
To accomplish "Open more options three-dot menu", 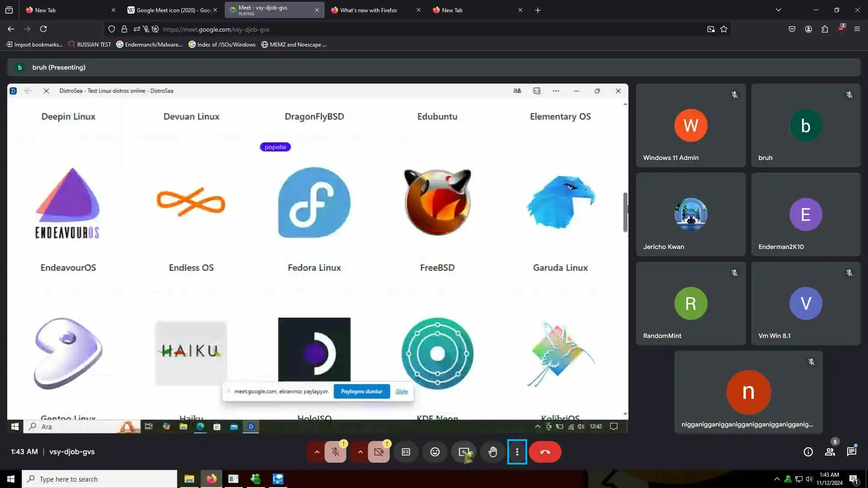I will pyautogui.click(x=517, y=452).
